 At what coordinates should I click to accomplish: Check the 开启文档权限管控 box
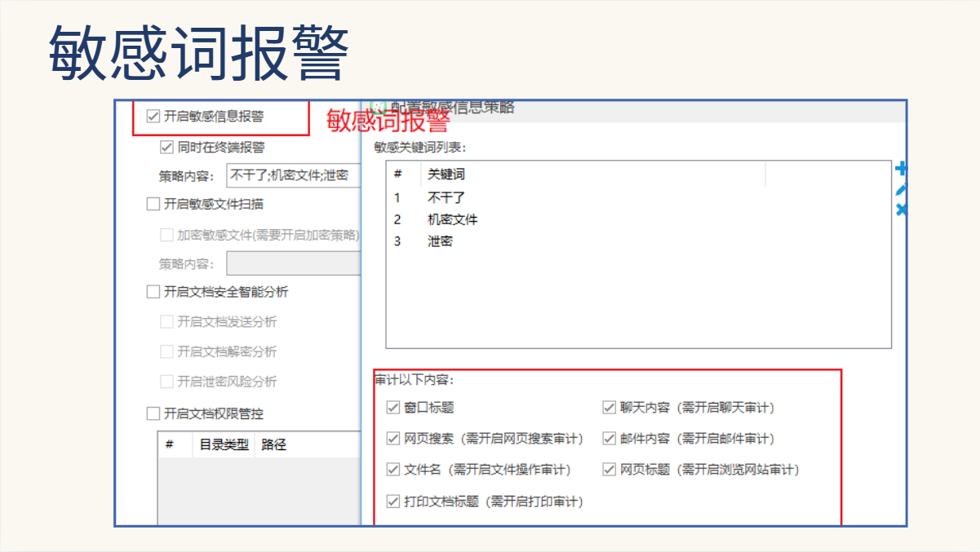coord(153,413)
